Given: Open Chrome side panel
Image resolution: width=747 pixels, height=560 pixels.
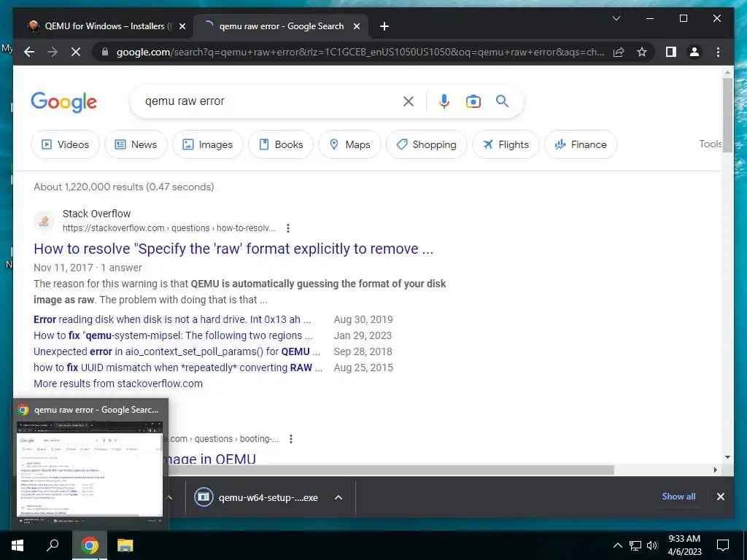Looking at the screenshot, I should coord(671,52).
